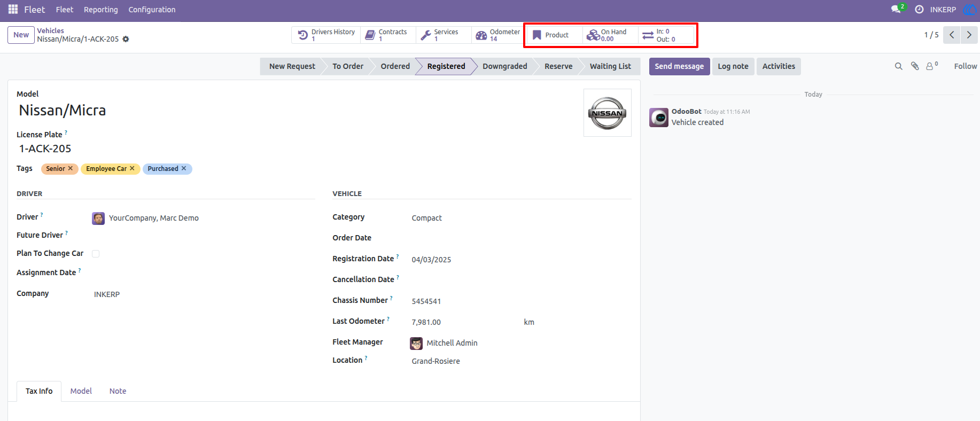Click Follow link in chatter
Viewport: 980px width, 421px height.
(965, 66)
